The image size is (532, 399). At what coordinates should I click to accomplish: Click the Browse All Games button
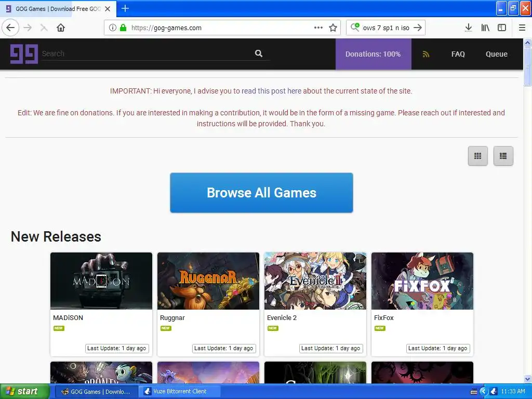click(261, 193)
